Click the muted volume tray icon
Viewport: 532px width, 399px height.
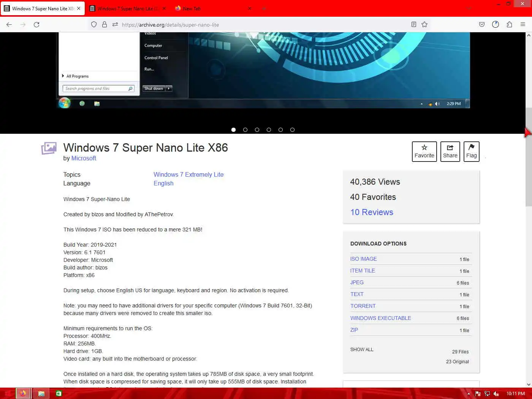pyautogui.click(x=496, y=394)
